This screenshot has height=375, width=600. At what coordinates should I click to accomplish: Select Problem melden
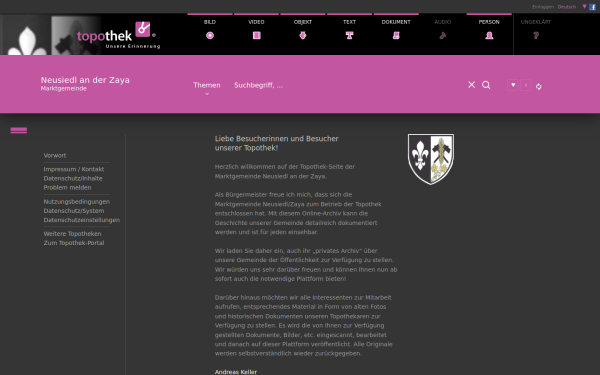pyautogui.click(x=67, y=188)
